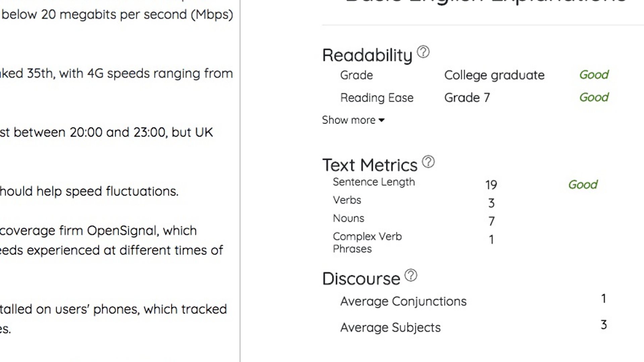Screen dimensions: 644x362
Task: Click the Complex Verb Phrases label
Action: coord(367,242)
